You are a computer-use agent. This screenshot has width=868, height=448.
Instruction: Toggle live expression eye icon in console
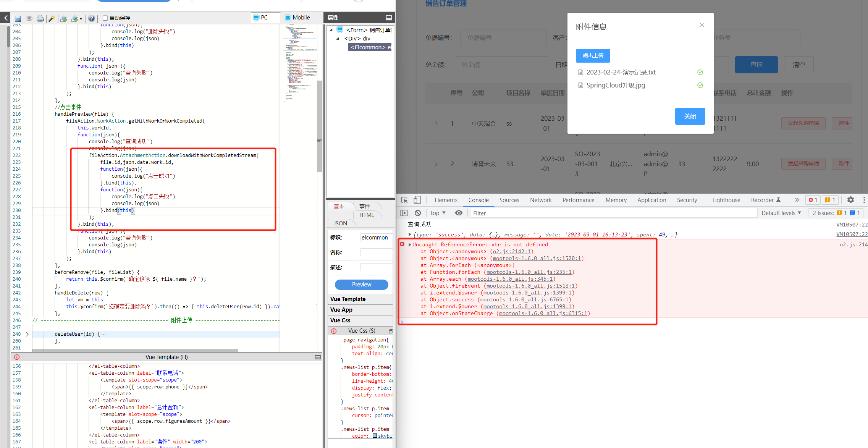tap(459, 213)
